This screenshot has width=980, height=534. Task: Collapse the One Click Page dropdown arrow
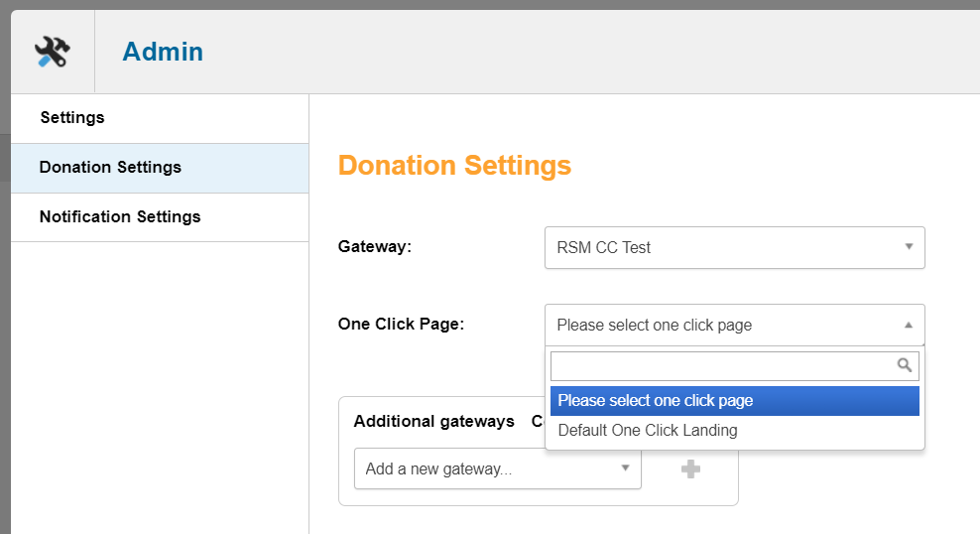909,325
